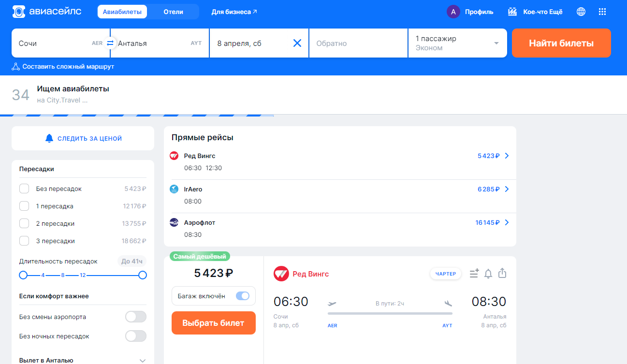Click the Авиасейлс logo
This screenshot has height=364, width=627.
[47, 12]
